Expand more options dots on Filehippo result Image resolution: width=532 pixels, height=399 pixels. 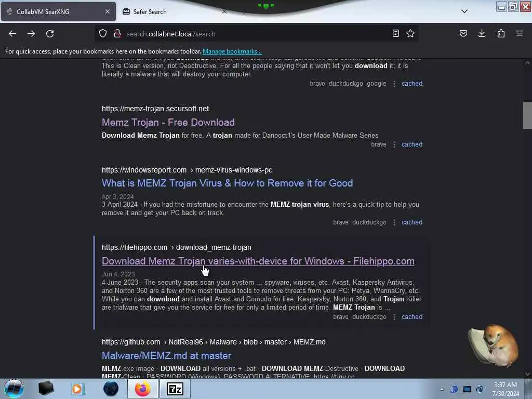click(394, 316)
